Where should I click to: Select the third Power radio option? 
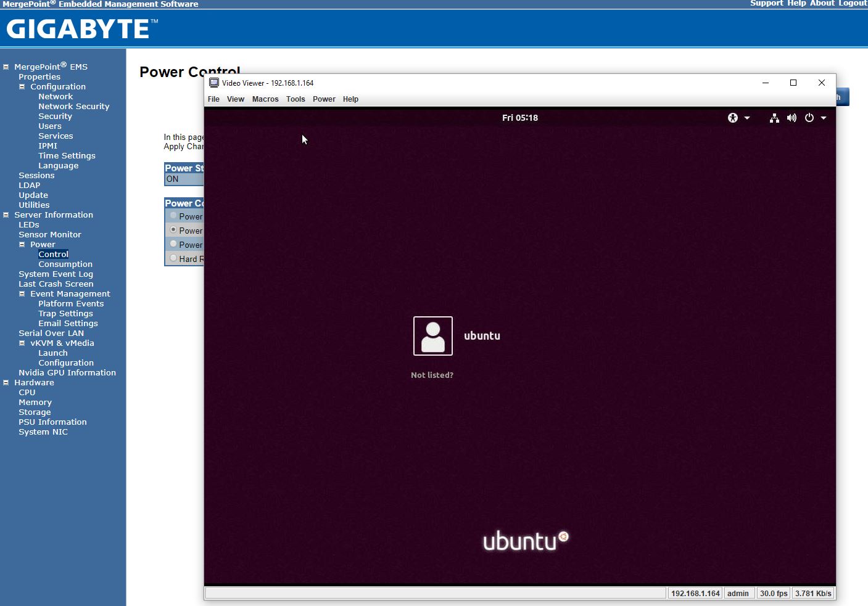click(173, 244)
